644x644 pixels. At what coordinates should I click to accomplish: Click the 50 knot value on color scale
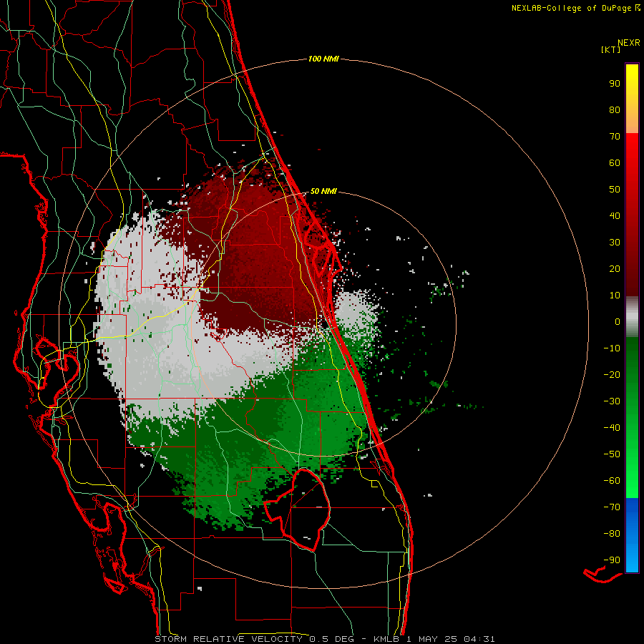(x=615, y=190)
